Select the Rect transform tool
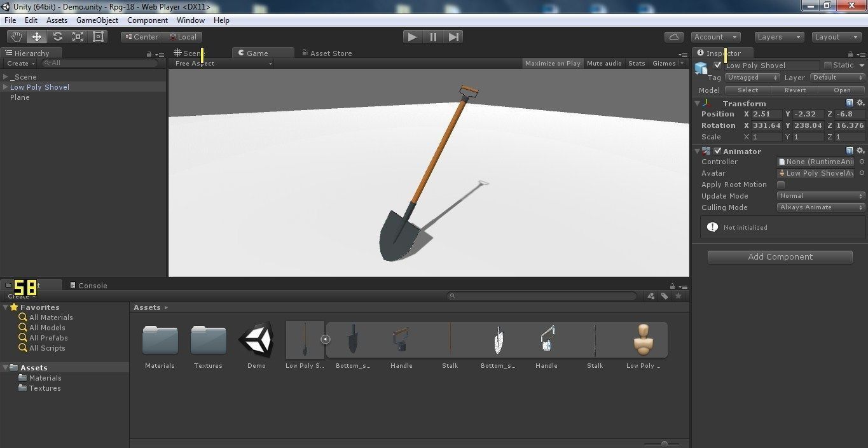Screen dimensions: 868x448 point(97,36)
